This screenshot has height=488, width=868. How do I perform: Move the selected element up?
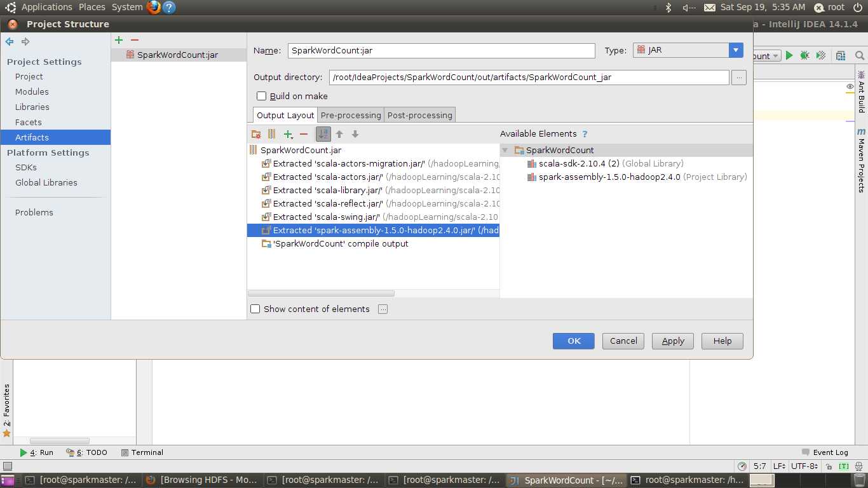tap(339, 134)
